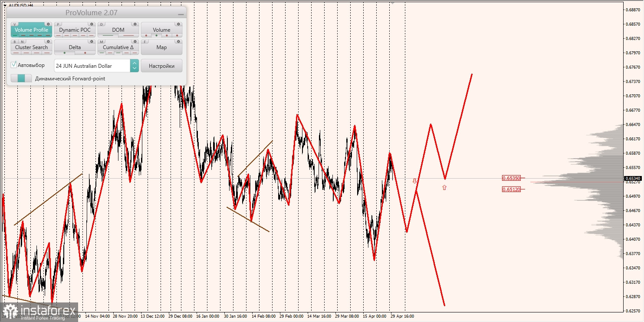The height and width of the screenshot is (322, 644).
Task: Select green line segment under DOM
Action: [108, 36]
